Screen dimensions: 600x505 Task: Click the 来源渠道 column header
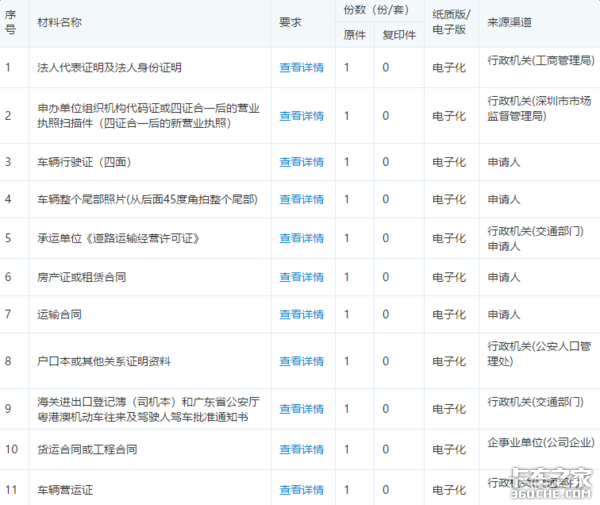(x=509, y=22)
